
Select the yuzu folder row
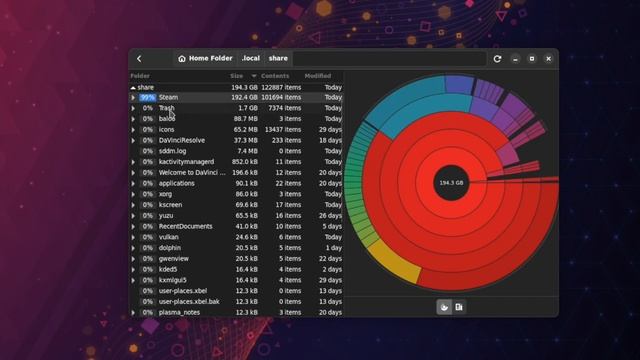point(236,216)
